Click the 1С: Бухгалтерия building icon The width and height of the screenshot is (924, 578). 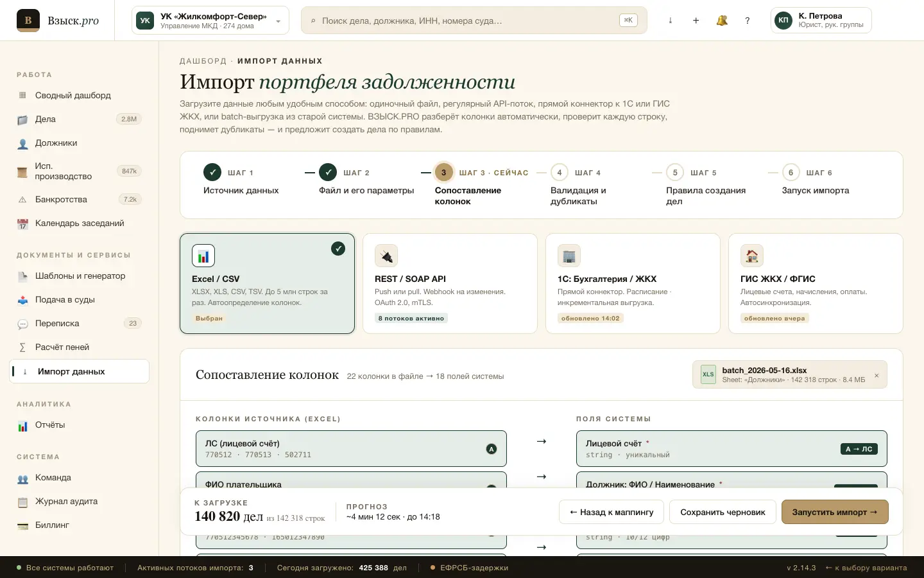569,256
